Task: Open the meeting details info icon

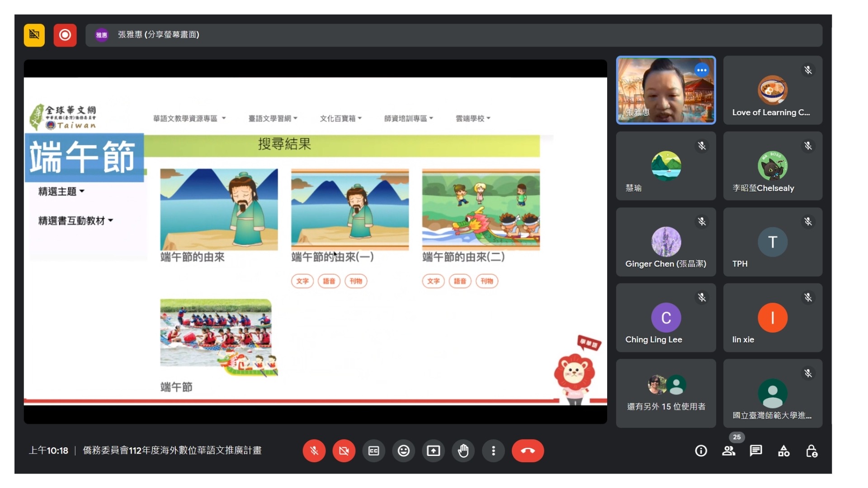Action: coord(701,450)
